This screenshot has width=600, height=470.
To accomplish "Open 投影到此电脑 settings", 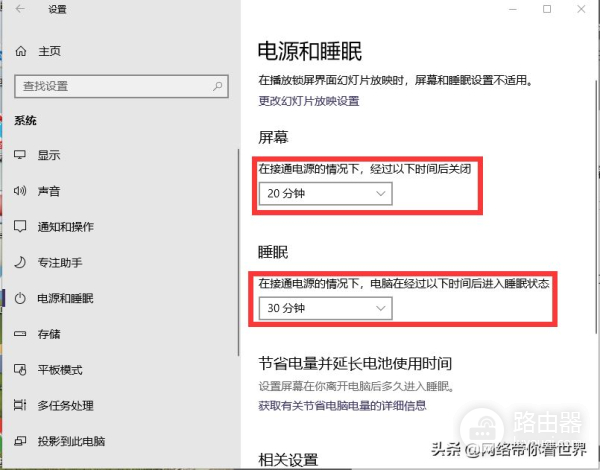I will pyautogui.click(x=71, y=441).
